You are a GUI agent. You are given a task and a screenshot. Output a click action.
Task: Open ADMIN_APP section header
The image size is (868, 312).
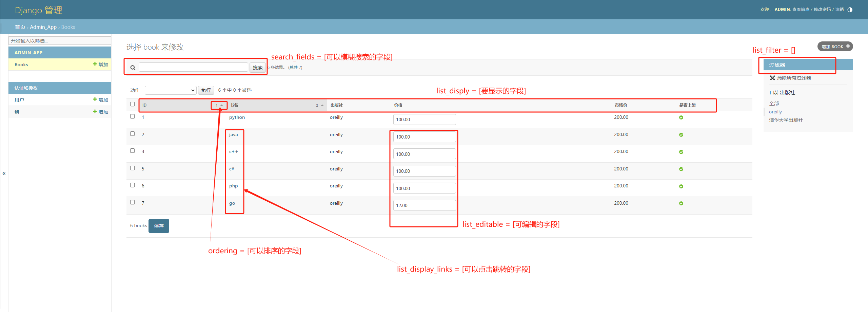click(x=28, y=53)
